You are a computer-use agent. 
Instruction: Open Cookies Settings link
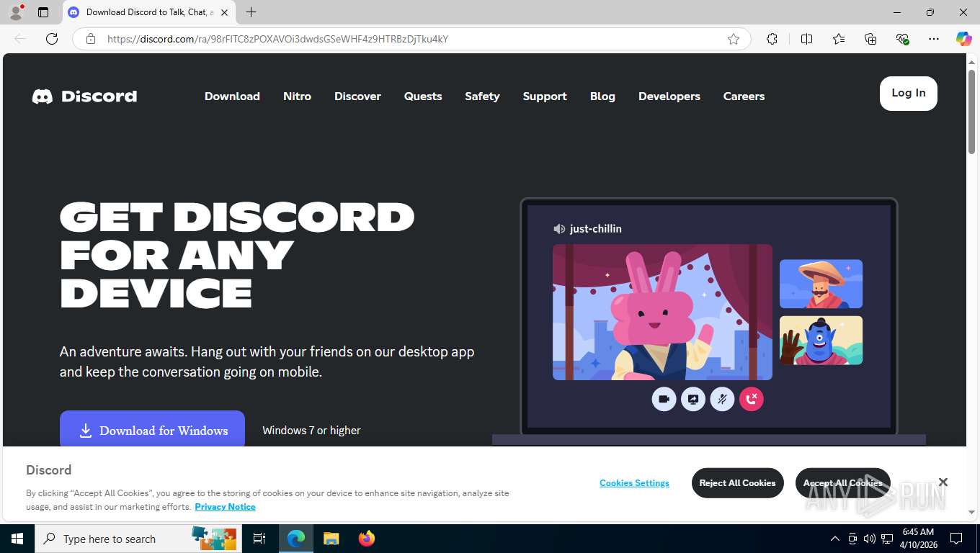(634, 483)
